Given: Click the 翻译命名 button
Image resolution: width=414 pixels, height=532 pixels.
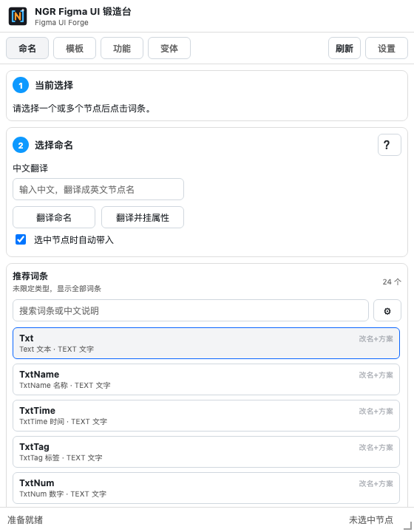Looking at the screenshot, I should point(54,217).
